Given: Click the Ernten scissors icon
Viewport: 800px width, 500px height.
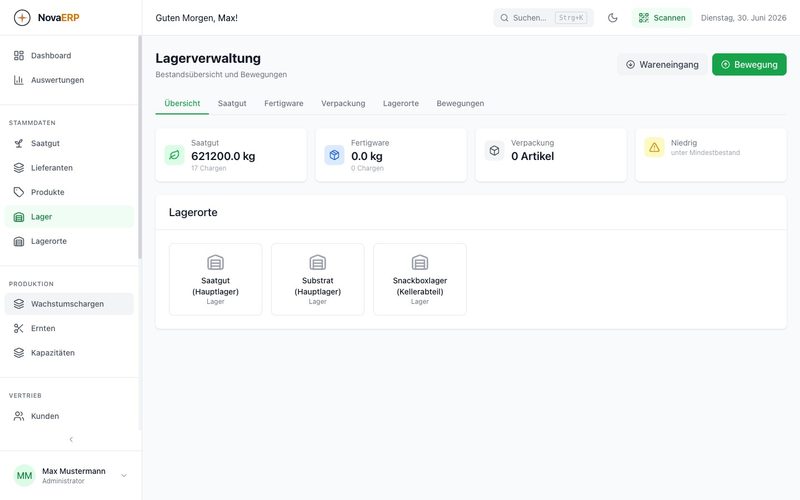Looking at the screenshot, I should tap(19, 329).
